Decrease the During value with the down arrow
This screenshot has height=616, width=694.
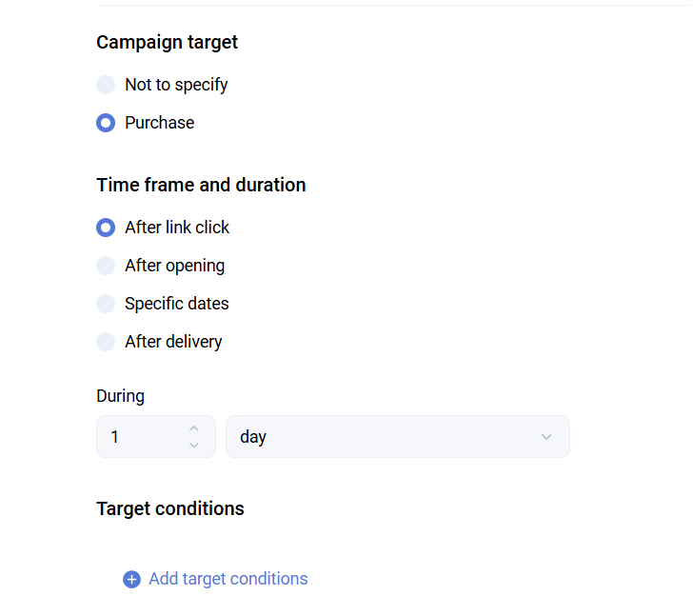click(194, 446)
